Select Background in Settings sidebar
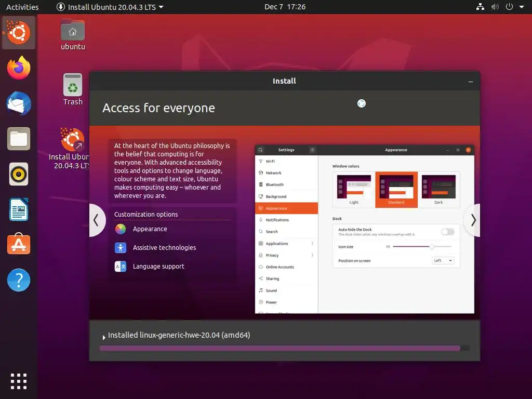The width and height of the screenshot is (532, 399). point(286,196)
